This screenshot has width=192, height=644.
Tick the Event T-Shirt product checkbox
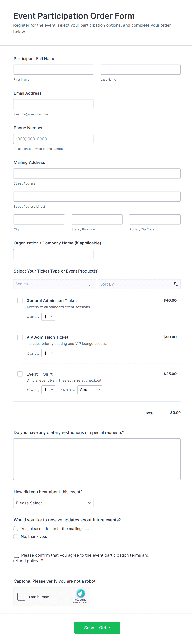pos(20,374)
